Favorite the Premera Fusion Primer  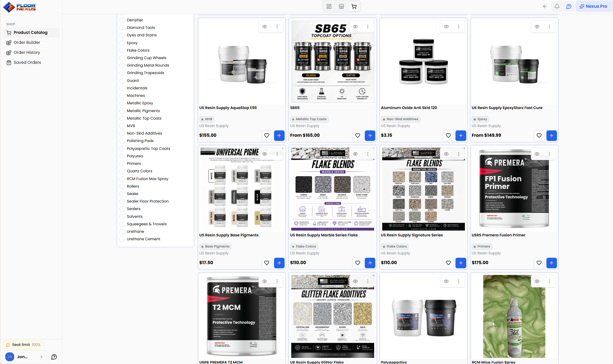(x=539, y=263)
